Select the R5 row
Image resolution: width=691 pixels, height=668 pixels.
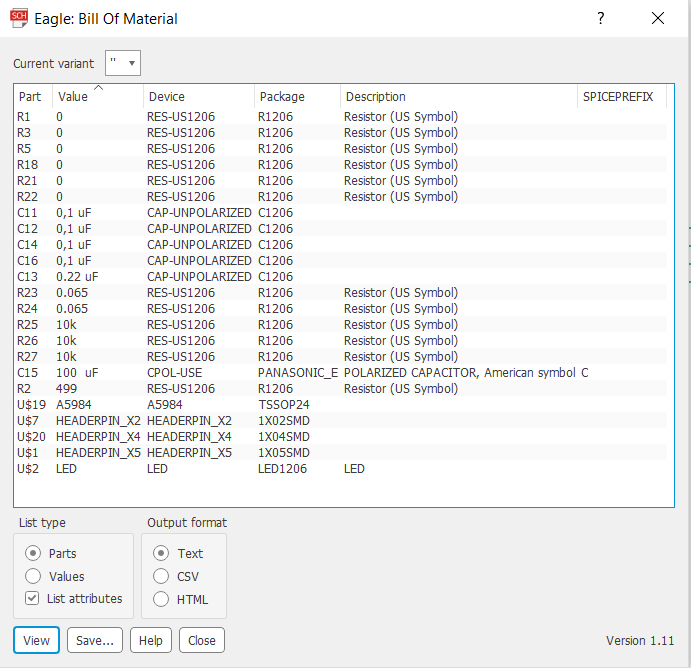pos(341,148)
